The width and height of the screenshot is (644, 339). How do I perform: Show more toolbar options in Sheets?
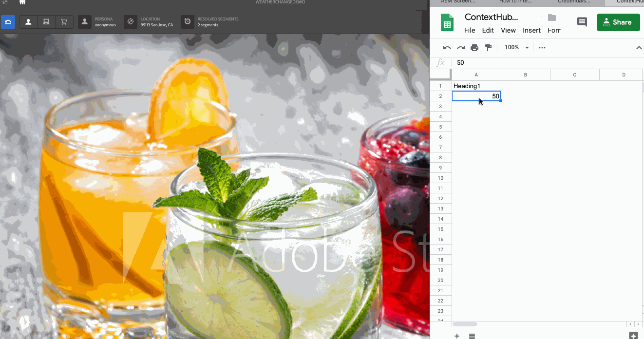coord(542,48)
